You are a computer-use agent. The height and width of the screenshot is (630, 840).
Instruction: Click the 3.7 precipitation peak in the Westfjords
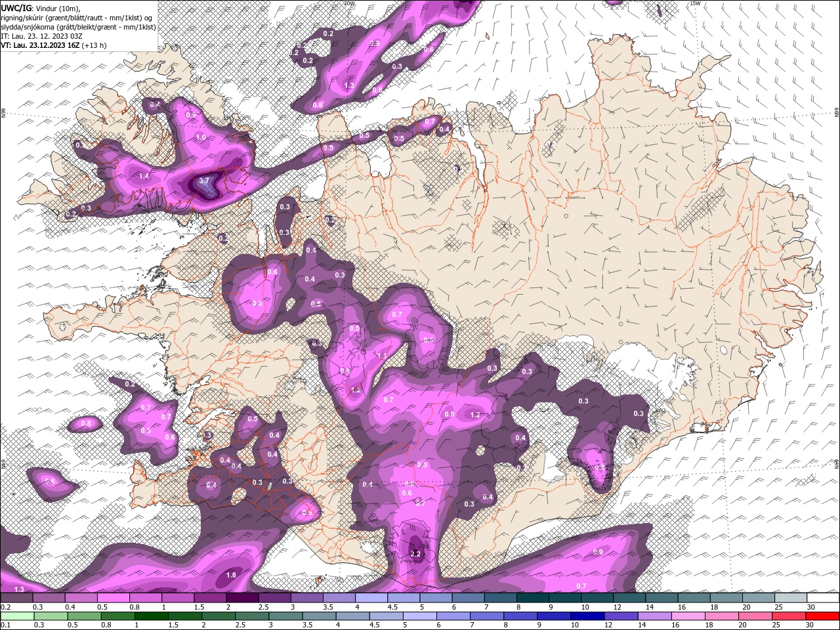pos(204,181)
